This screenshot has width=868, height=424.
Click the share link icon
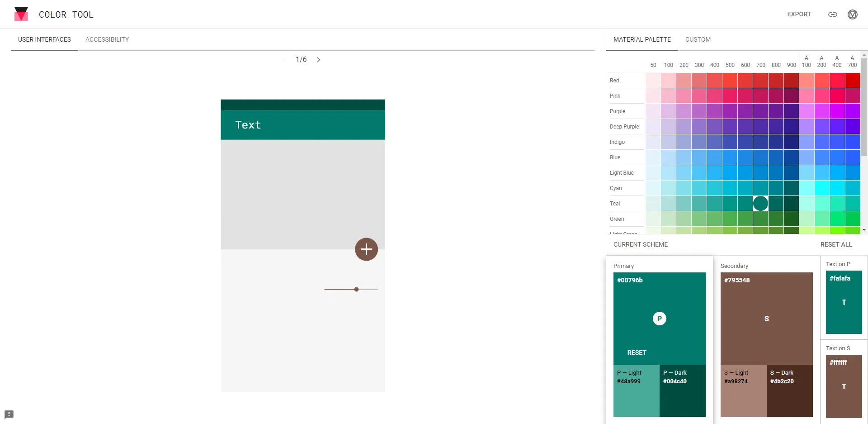point(832,14)
